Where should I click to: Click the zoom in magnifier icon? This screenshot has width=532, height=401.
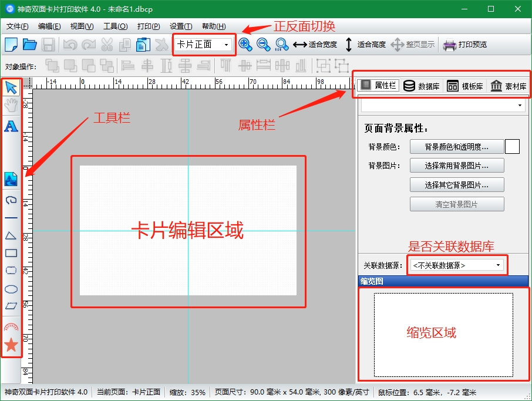pos(245,45)
